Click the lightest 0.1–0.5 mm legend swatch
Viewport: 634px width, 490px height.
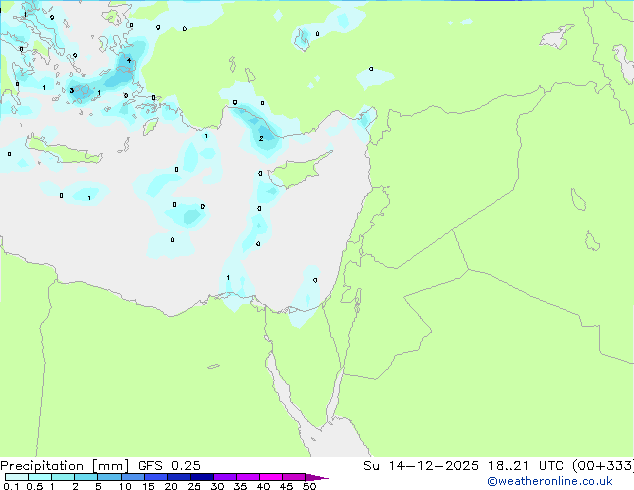click(x=17, y=477)
